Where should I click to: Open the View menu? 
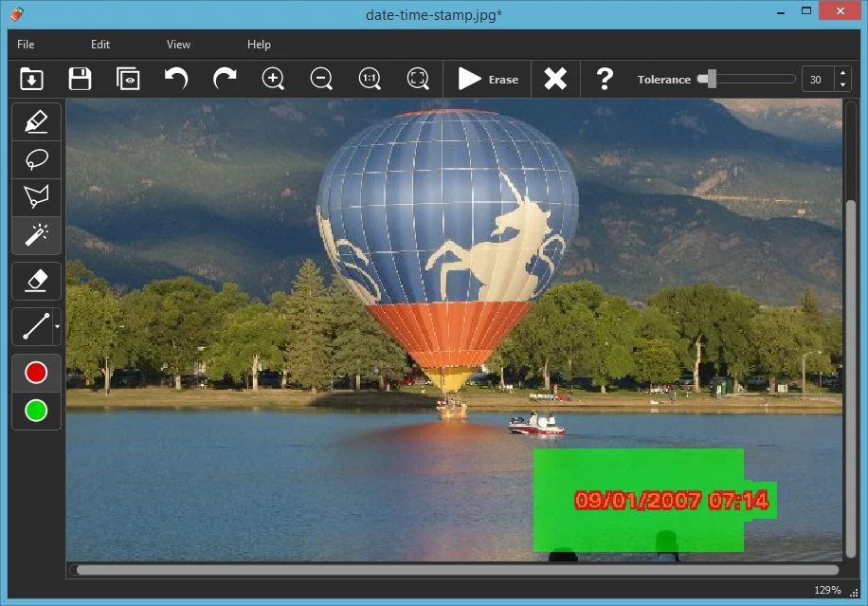pyautogui.click(x=178, y=45)
